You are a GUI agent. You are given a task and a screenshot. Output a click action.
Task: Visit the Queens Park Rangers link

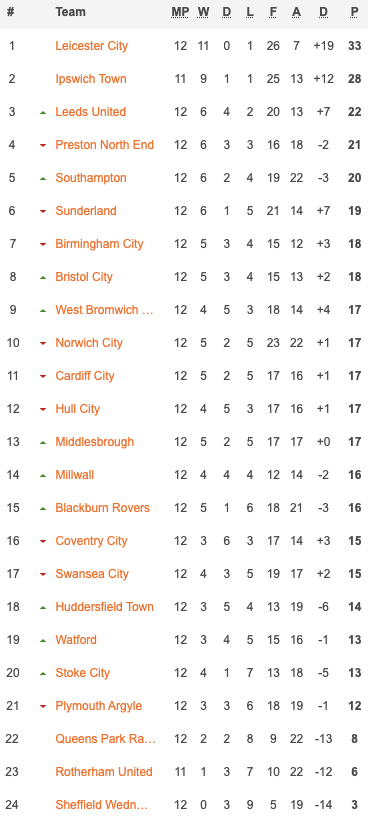(x=106, y=738)
